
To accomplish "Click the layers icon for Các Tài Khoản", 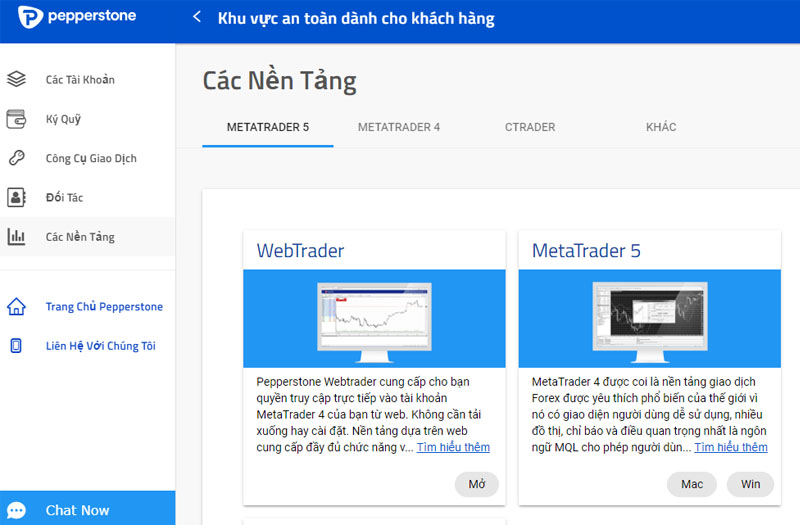I will 16,79.
